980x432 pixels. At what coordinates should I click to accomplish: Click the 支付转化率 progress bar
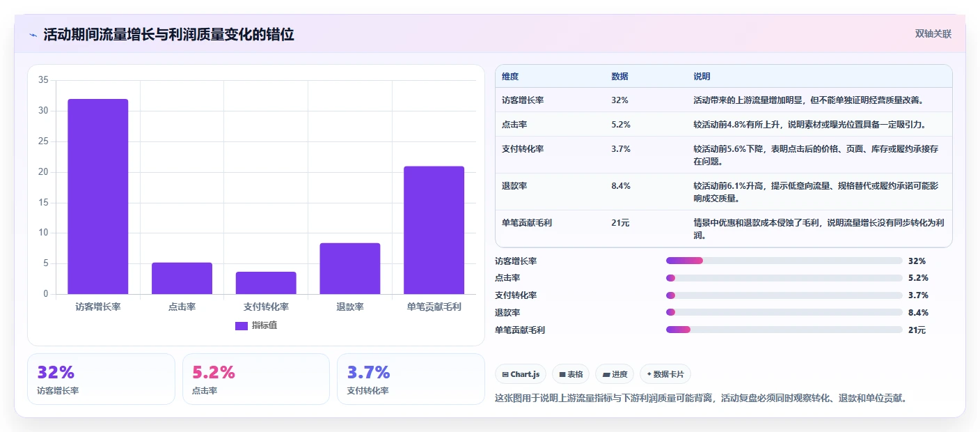click(x=784, y=295)
